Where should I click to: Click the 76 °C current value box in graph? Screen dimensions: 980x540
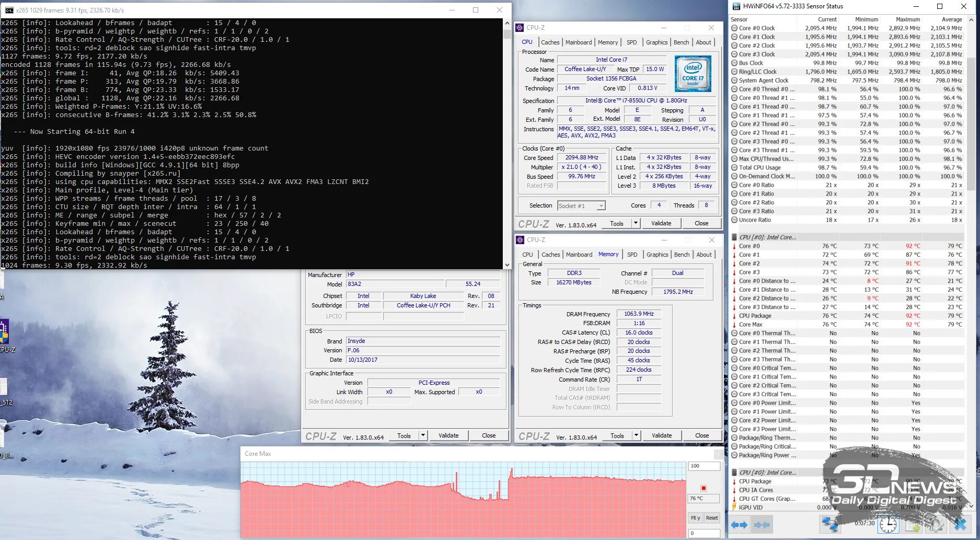(x=704, y=499)
